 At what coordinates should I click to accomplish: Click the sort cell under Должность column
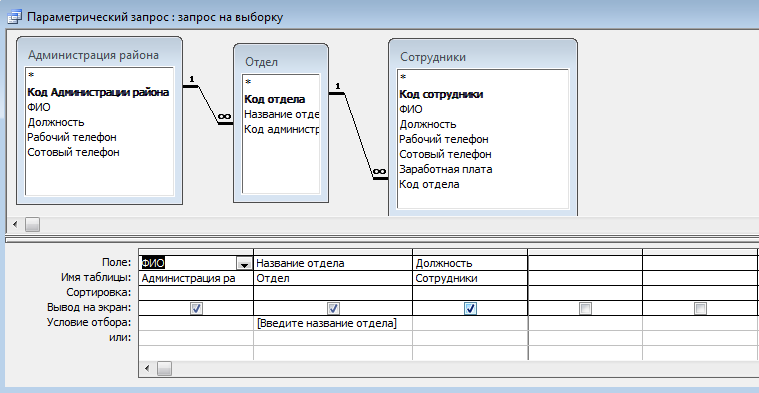pyautogui.click(x=470, y=293)
